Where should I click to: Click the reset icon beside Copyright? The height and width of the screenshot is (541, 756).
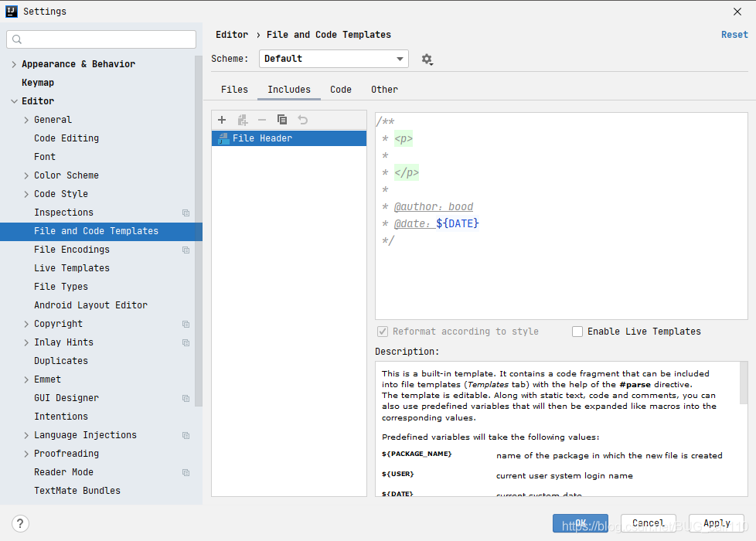pyautogui.click(x=186, y=323)
